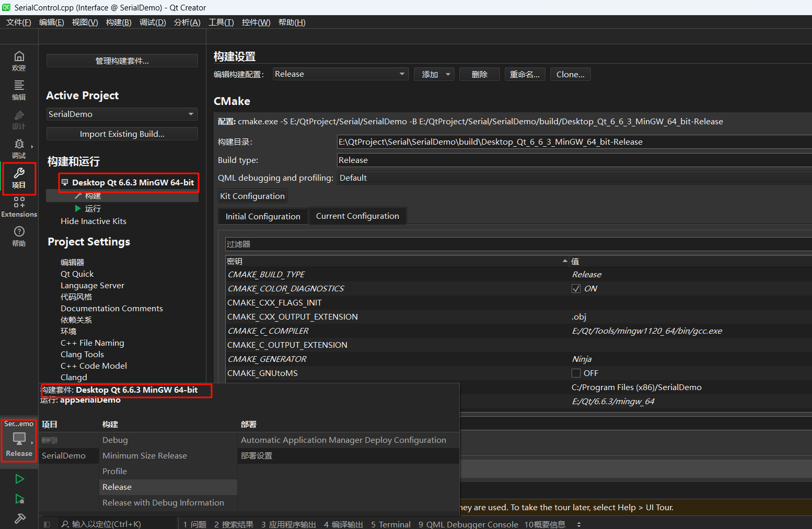
Task: Open the 帮助(H) menu
Action: (292, 22)
